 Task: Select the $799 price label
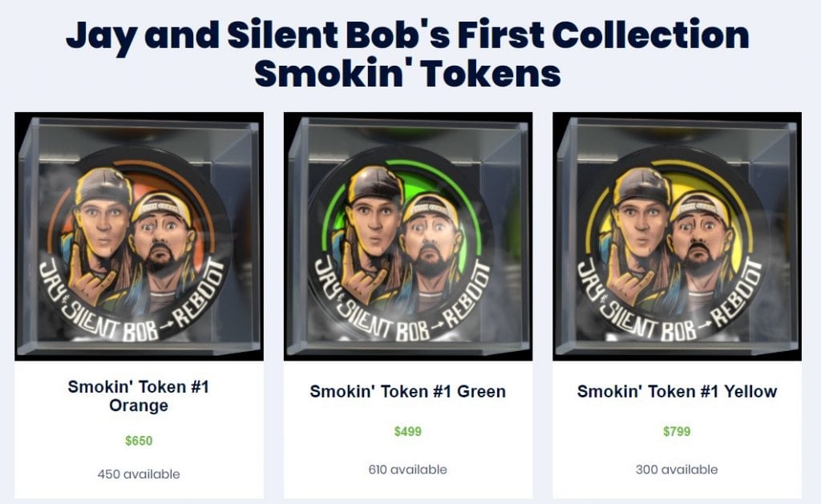(x=677, y=431)
